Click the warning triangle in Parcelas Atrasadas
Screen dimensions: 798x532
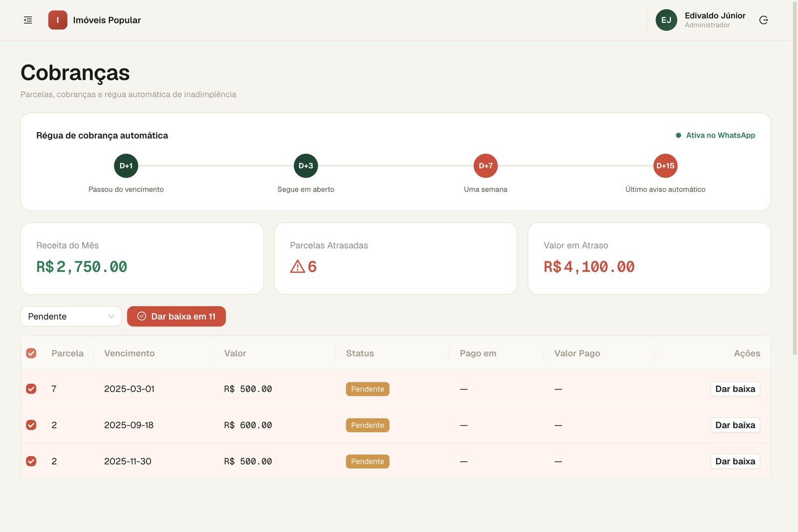click(x=297, y=266)
